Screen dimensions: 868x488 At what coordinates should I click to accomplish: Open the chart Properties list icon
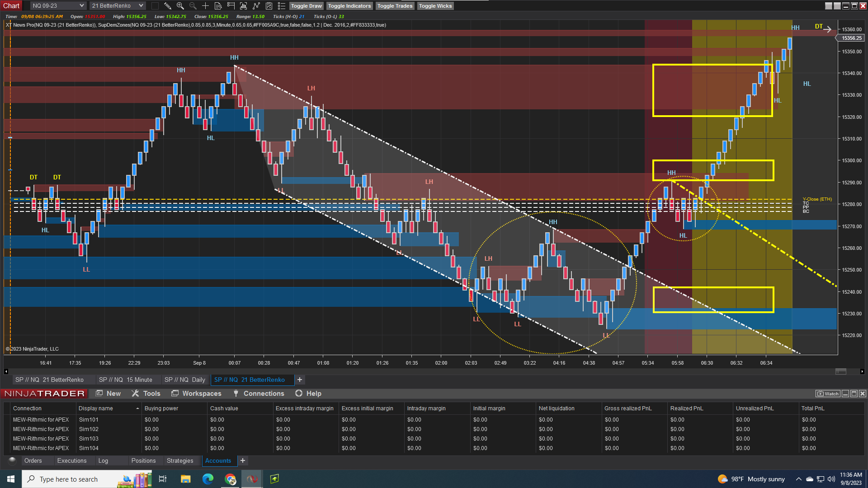pos(282,6)
